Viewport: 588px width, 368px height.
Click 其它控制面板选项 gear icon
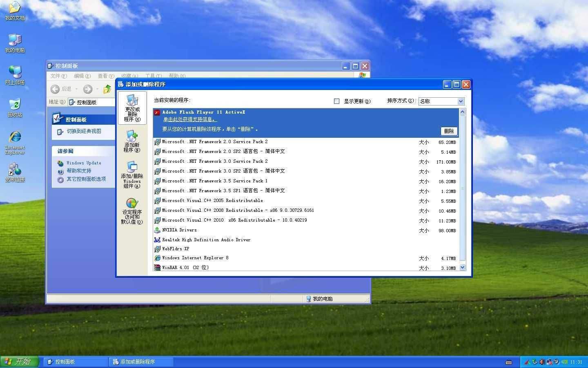60,180
